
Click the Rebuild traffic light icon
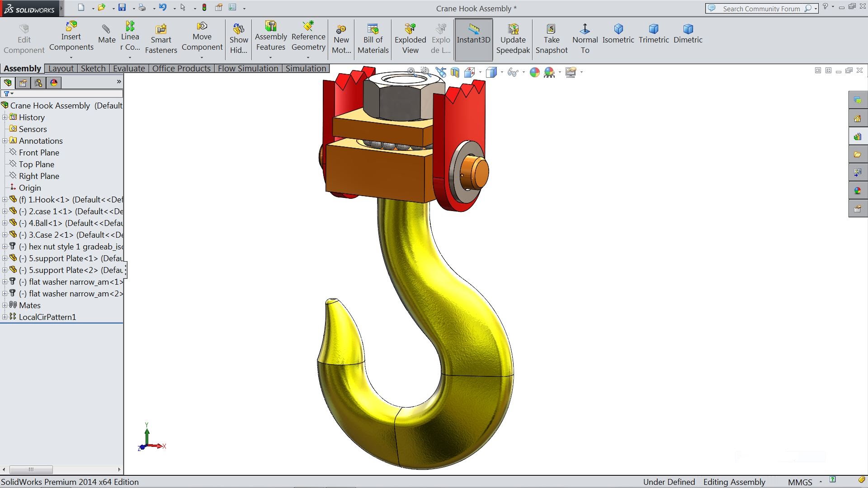204,7
